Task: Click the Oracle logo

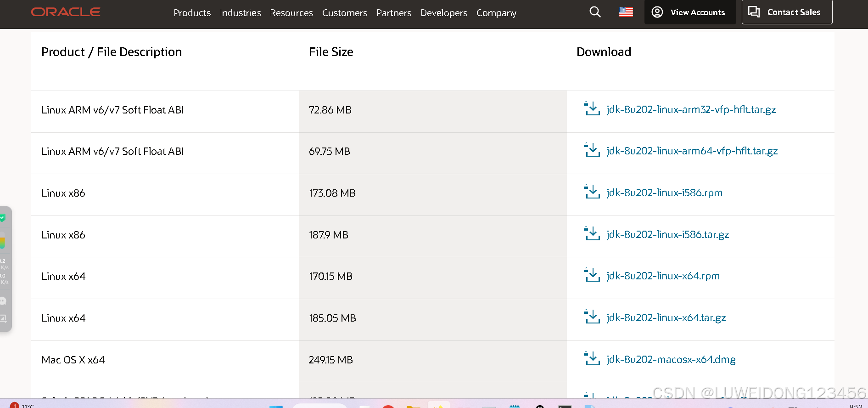Action: point(66,12)
